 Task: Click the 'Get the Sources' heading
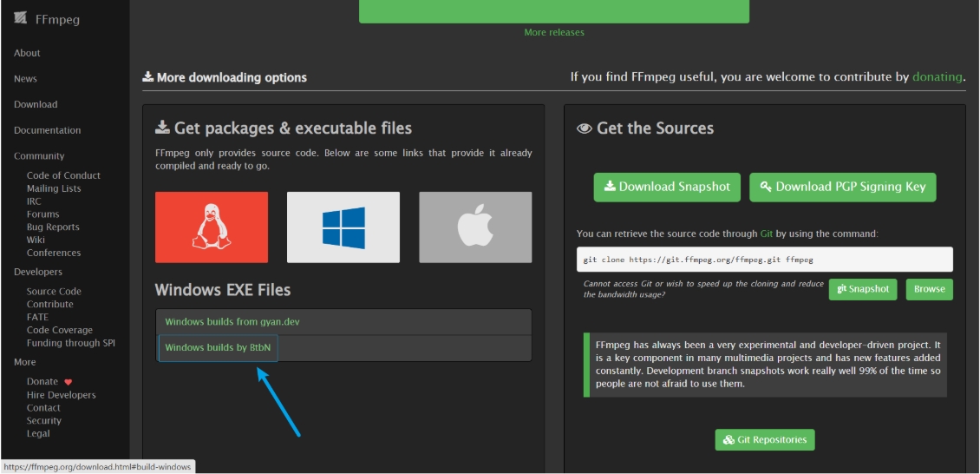tap(645, 128)
